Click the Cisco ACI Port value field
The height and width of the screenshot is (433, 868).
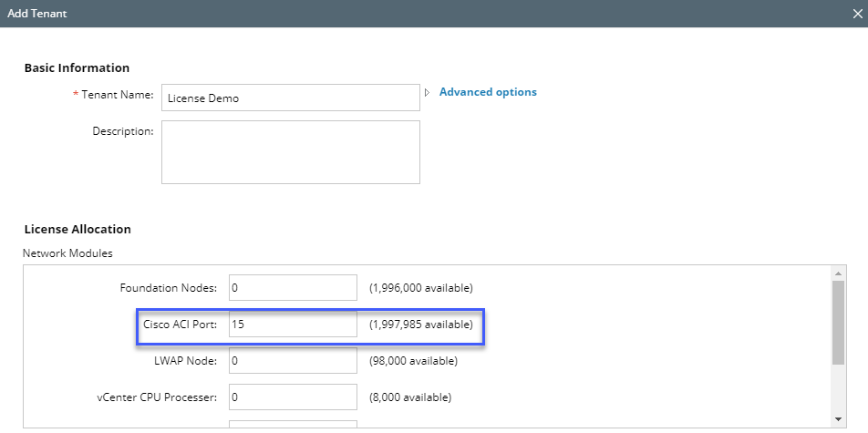[293, 325]
